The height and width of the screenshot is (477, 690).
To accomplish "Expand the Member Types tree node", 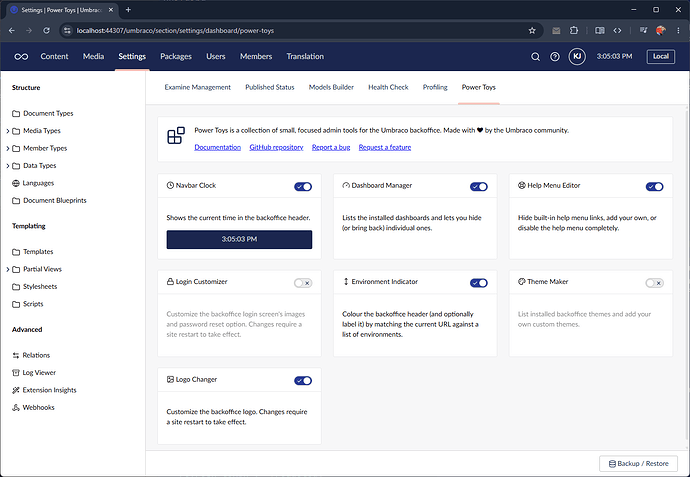I will point(7,148).
